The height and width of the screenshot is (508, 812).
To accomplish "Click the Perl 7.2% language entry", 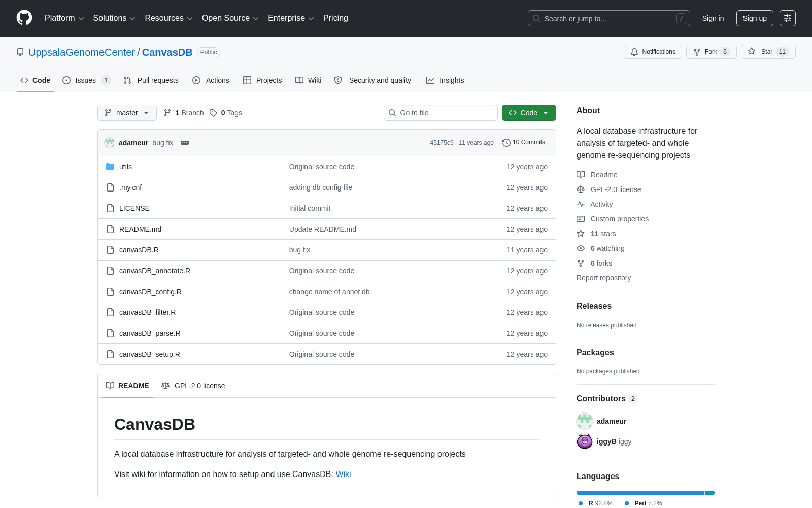I will (x=643, y=503).
